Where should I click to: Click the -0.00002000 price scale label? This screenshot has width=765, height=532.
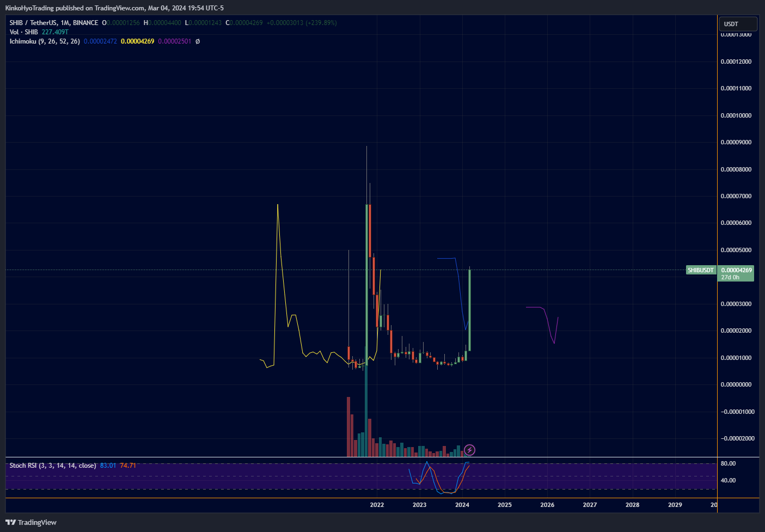pos(737,438)
